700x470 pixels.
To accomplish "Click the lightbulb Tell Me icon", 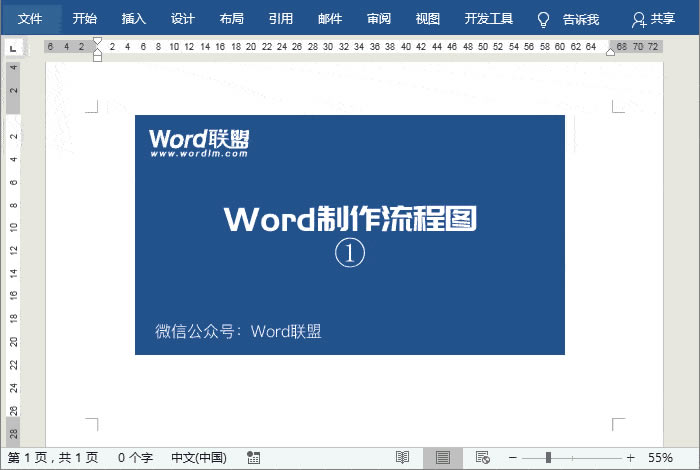I will [x=544, y=19].
